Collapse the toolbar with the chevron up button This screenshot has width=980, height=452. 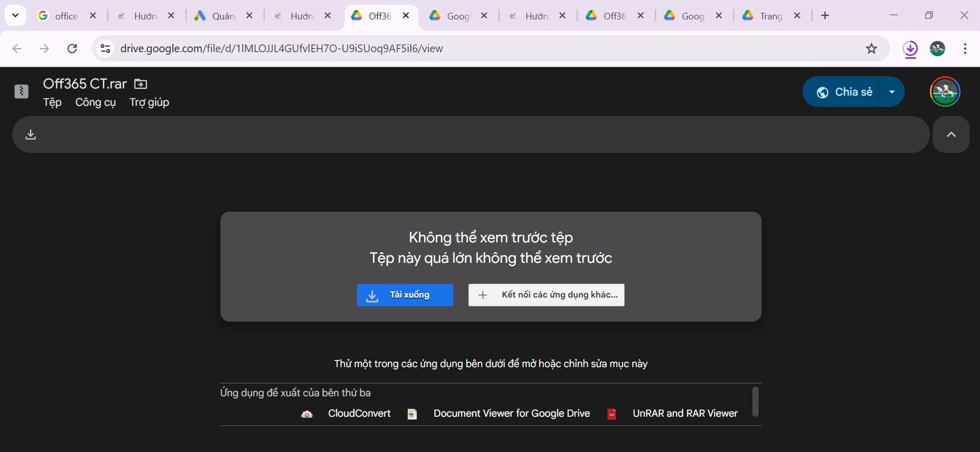[x=951, y=134]
